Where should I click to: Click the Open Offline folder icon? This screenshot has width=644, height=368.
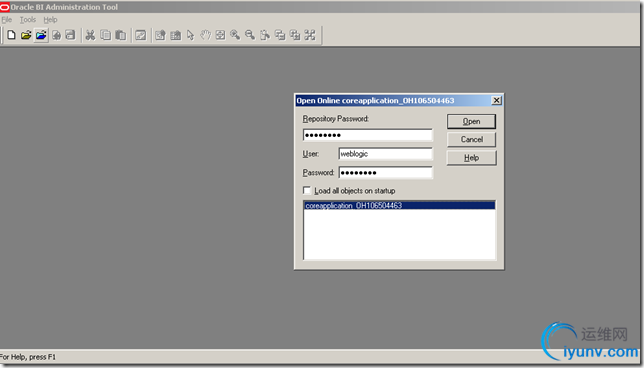(26, 35)
